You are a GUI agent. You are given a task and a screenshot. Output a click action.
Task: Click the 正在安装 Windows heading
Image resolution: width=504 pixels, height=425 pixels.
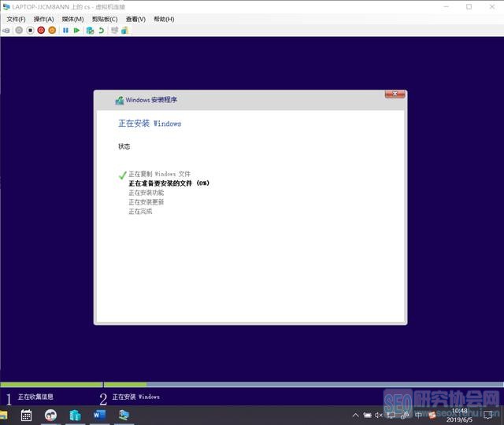[150, 124]
